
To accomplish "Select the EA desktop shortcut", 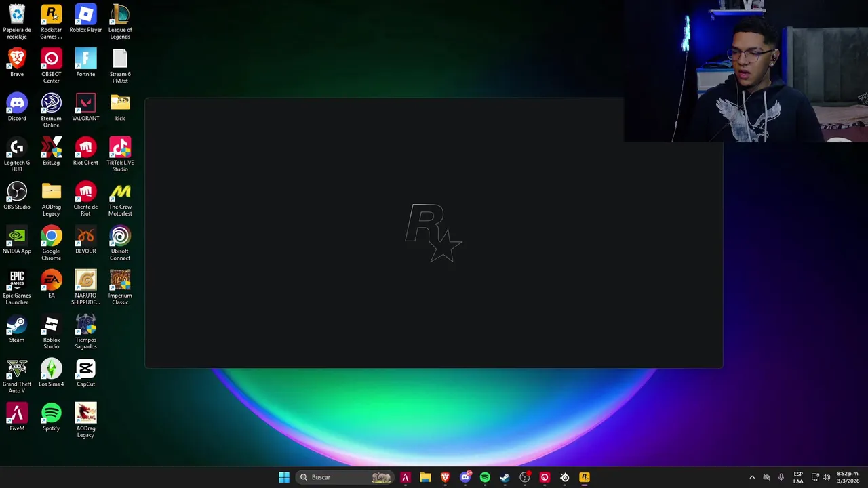I will point(51,284).
